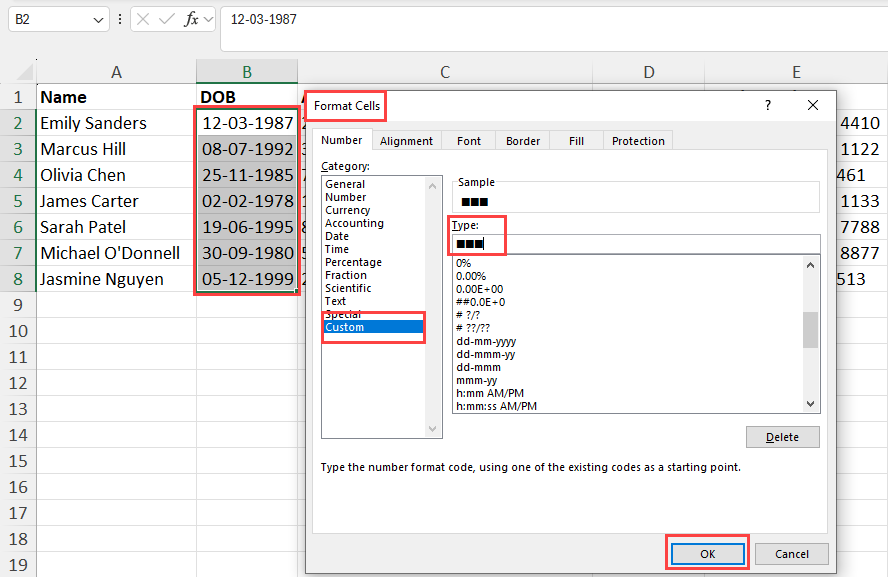Click the format list scroll up arrow
Screen dimensions: 888x577
point(810,265)
